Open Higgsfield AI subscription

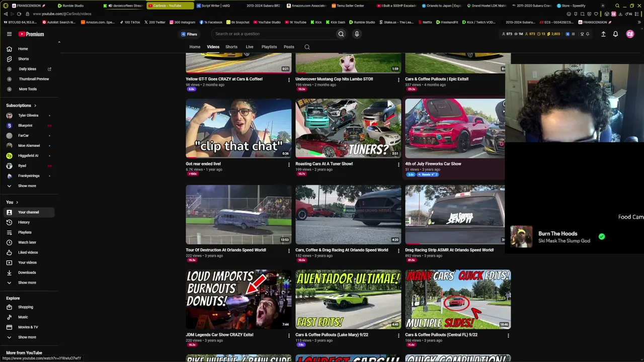(x=28, y=156)
